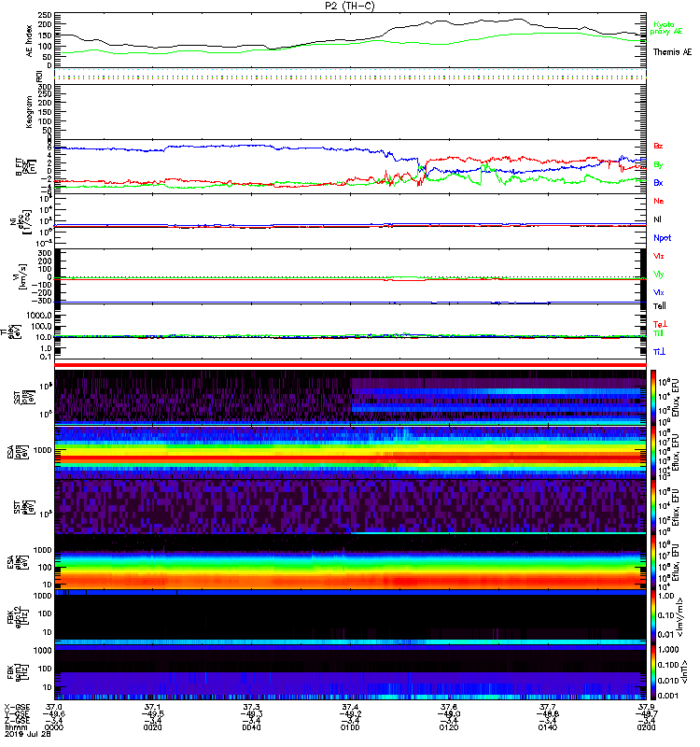Select the black Te parallel legend label
Image resolution: width=700 pixels, height=747 pixels.
click(660, 306)
